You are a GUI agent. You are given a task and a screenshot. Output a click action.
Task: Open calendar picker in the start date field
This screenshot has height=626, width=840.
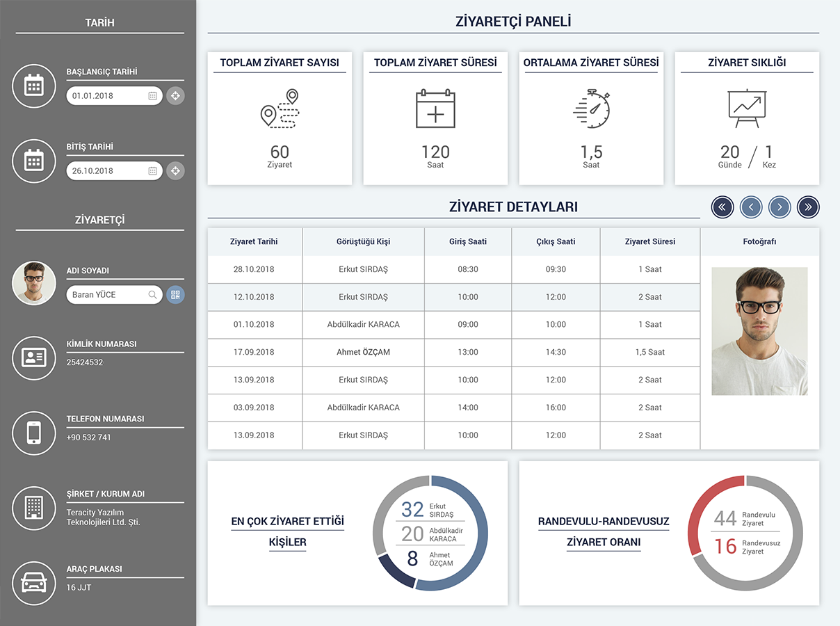pyautogui.click(x=152, y=96)
